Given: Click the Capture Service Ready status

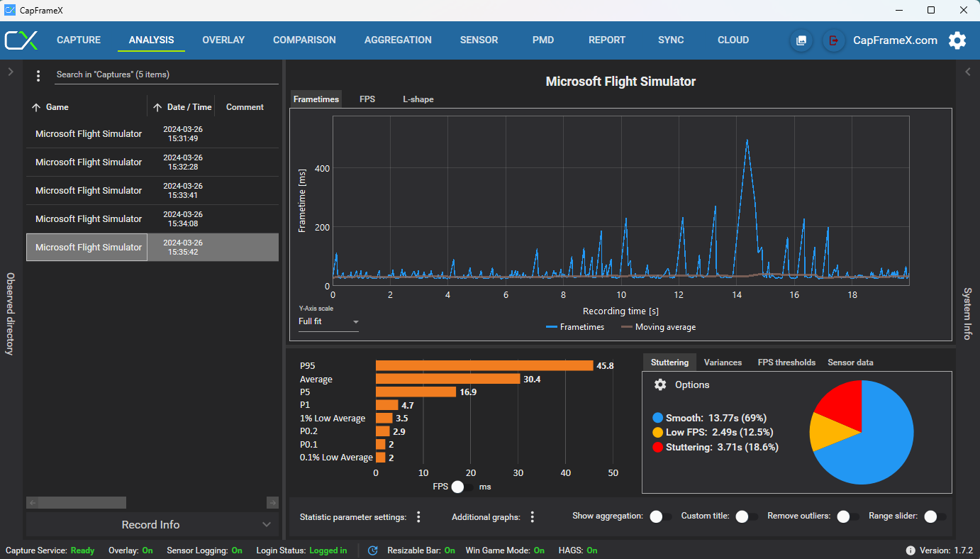Looking at the screenshot, I should pyautogui.click(x=50, y=550).
